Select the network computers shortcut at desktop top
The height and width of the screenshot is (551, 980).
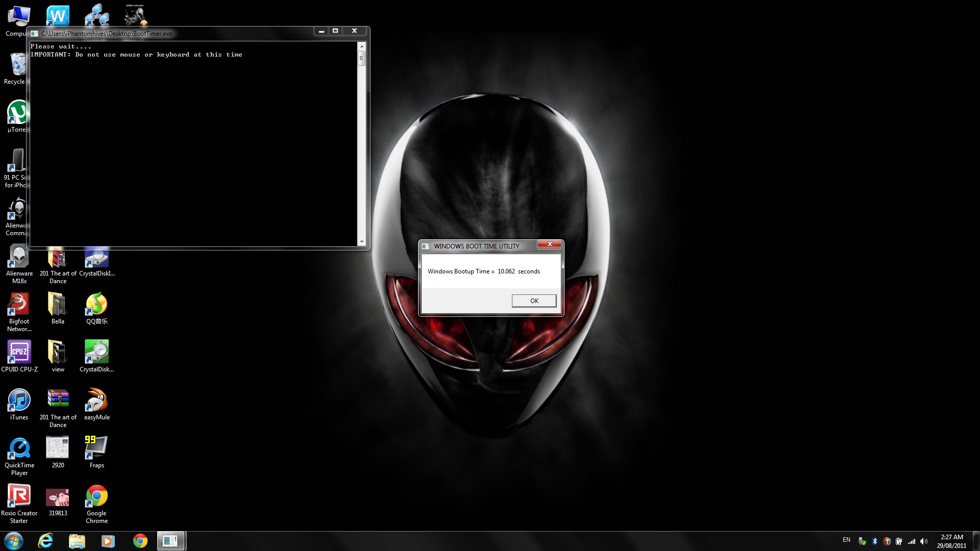(96, 15)
